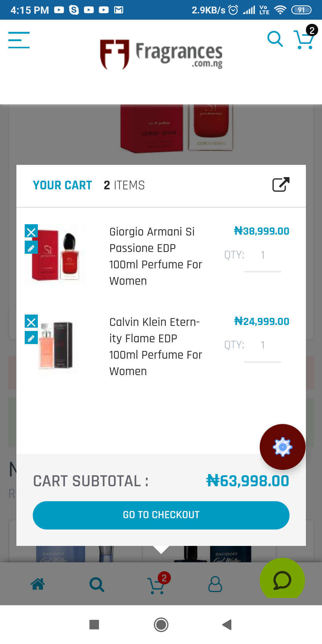Remove Giorgio Armani Si Passione from cart
The image size is (322, 644).
[x=31, y=232]
